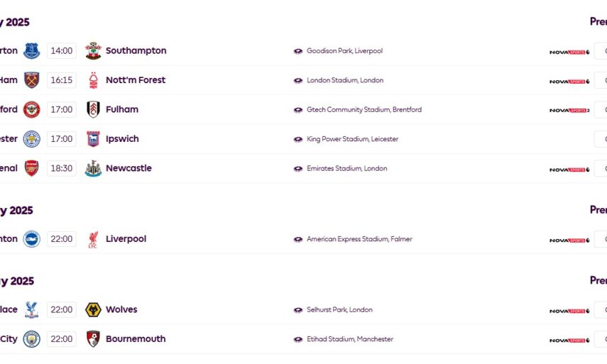Click the Fulham club badge

coord(93,109)
